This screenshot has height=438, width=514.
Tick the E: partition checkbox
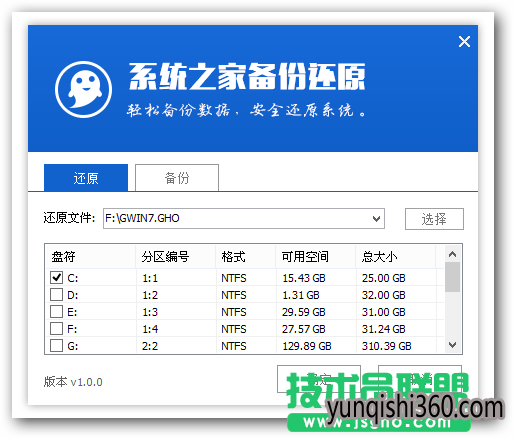point(56,312)
